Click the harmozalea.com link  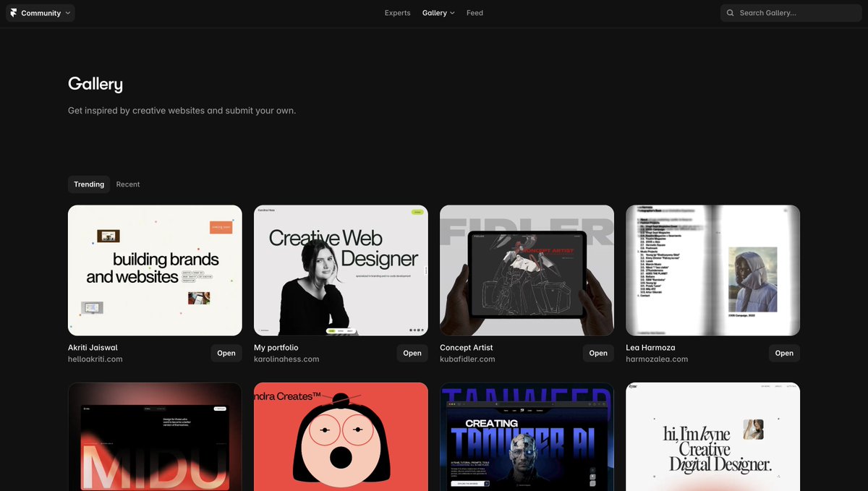[x=657, y=359]
